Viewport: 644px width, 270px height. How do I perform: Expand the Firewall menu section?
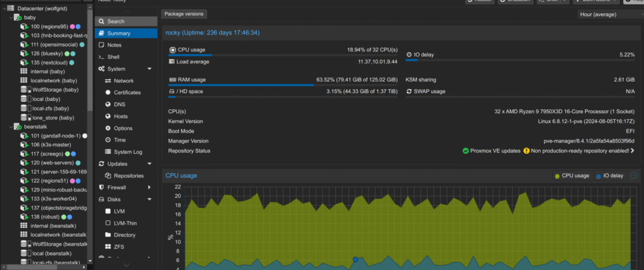tap(149, 188)
